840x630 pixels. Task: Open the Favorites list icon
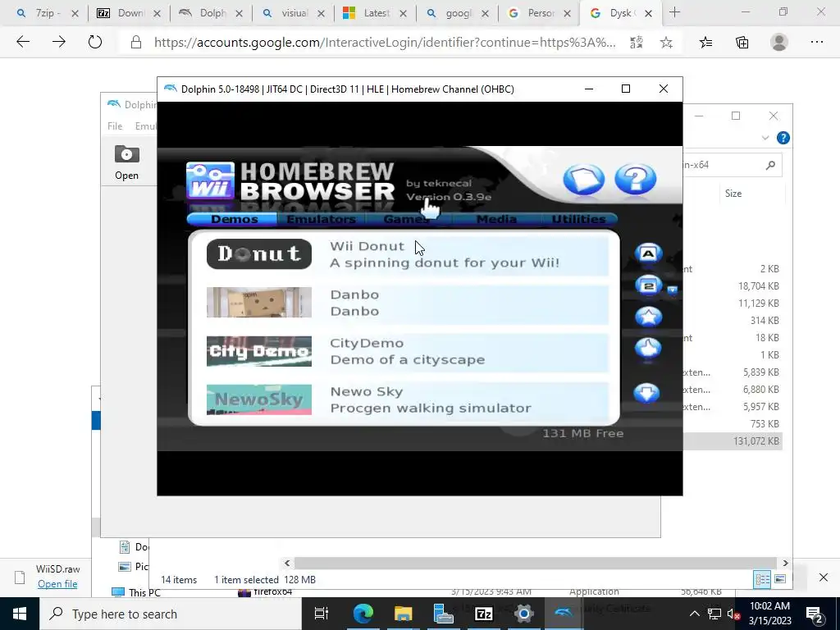coord(705,43)
